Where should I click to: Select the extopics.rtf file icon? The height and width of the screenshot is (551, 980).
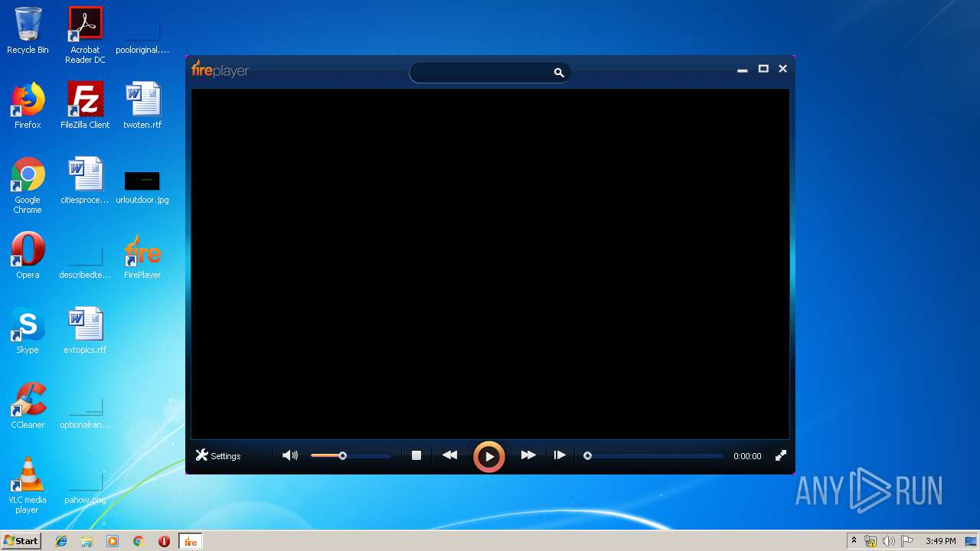(85, 331)
